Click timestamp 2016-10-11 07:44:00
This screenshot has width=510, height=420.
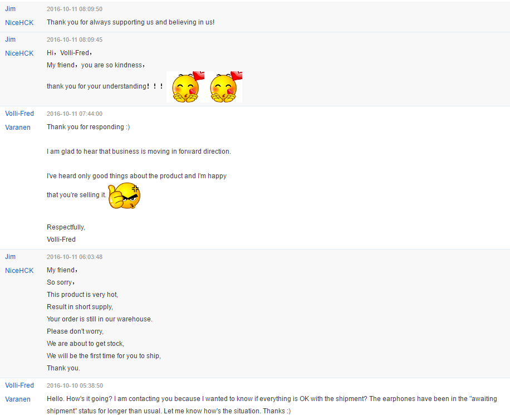tap(75, 114)
